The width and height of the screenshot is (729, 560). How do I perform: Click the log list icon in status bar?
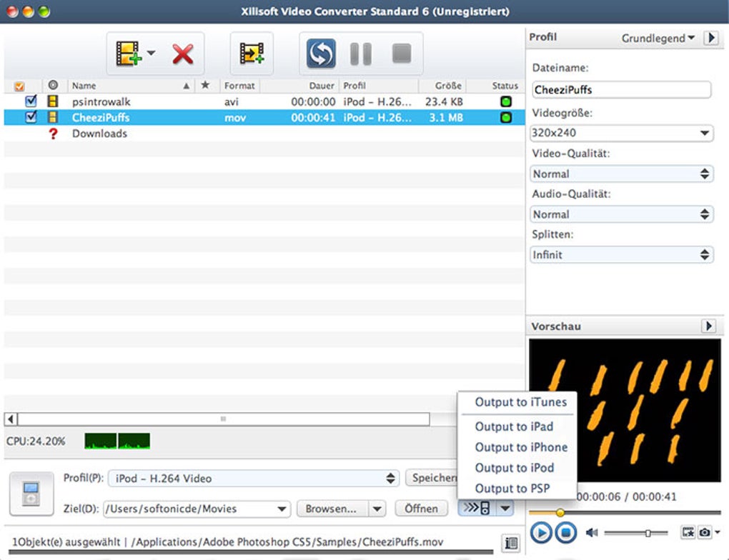pos(512,543)
